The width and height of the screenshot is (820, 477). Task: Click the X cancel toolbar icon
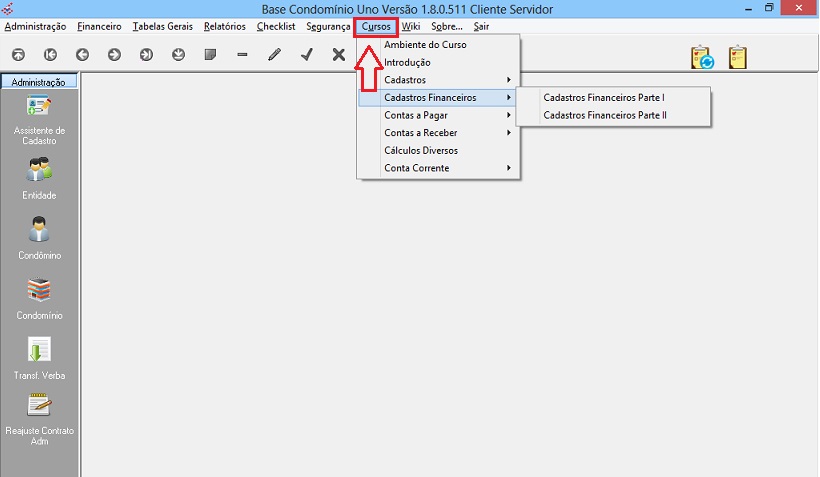pos(339,55)
